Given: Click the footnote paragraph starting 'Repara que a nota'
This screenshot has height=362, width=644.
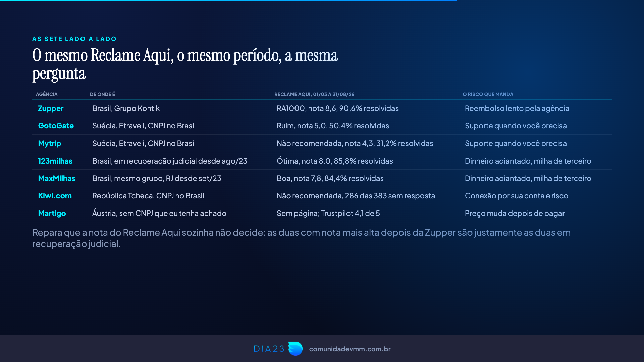Looking at the screenshot, I should point(301,238).
